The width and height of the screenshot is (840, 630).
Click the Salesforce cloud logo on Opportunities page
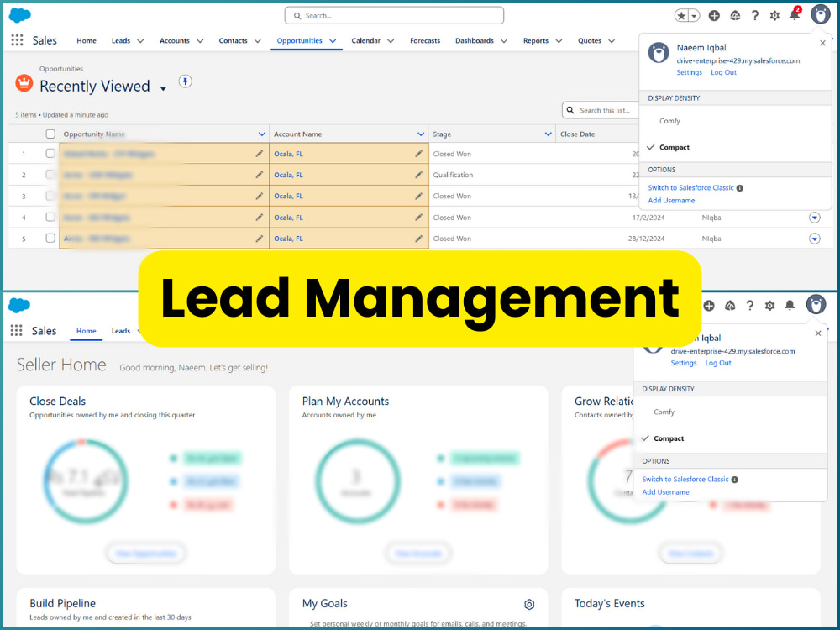(x=20, y=15)
